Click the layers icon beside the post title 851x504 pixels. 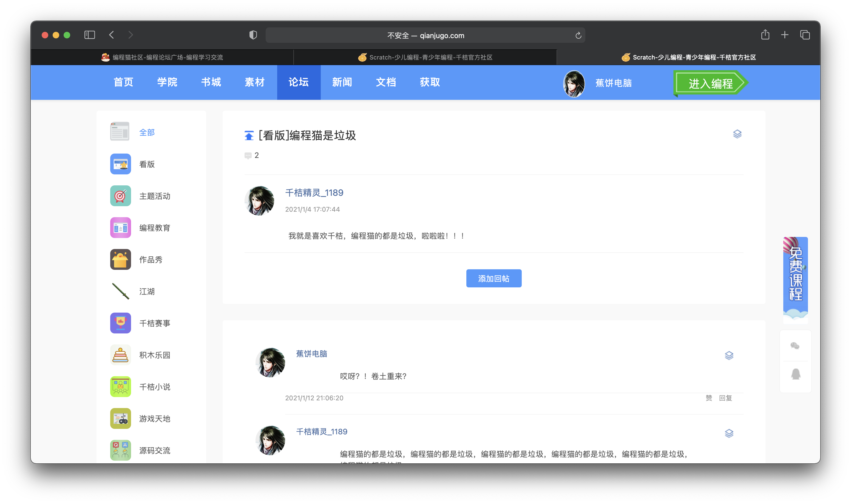[x=737, y=134]
